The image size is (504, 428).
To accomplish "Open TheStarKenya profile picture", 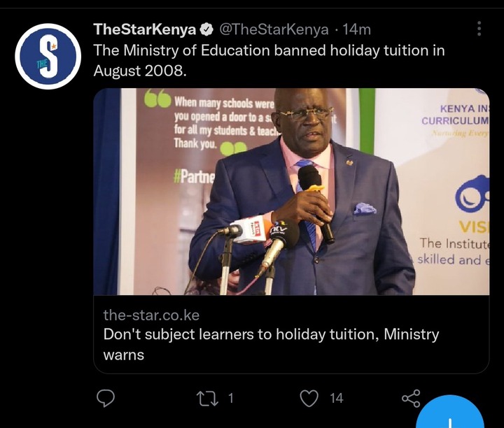I will (x=48, y=57).
